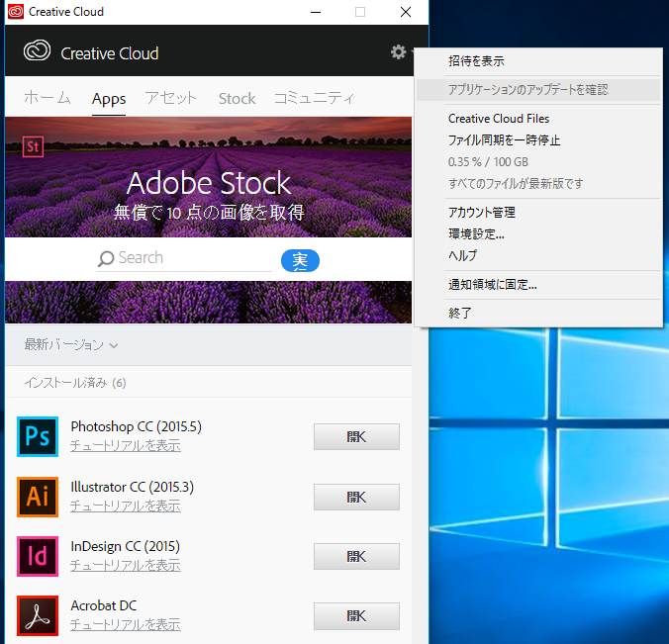Screen dimensions: 669x644
Task: Minimize the Creative Cloud window
Action: [316, 12]
